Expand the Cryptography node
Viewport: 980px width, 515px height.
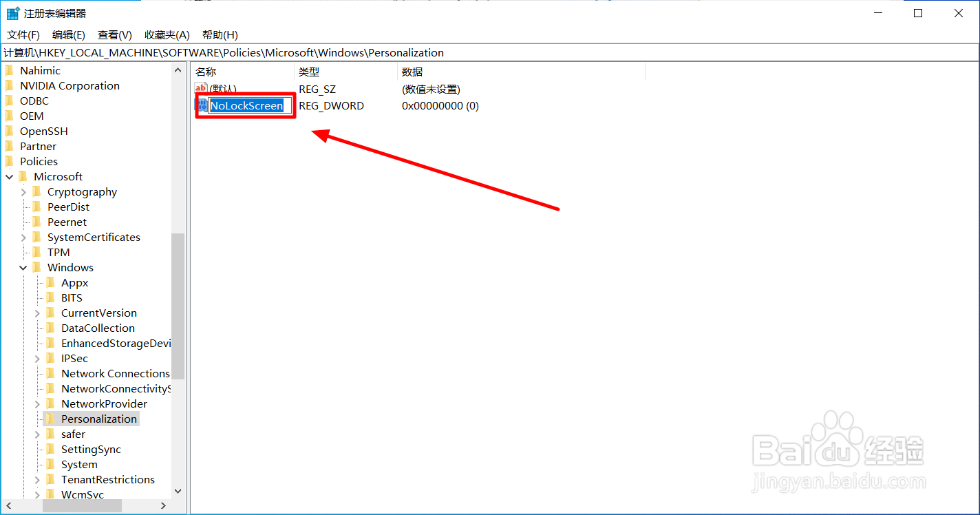23,191
